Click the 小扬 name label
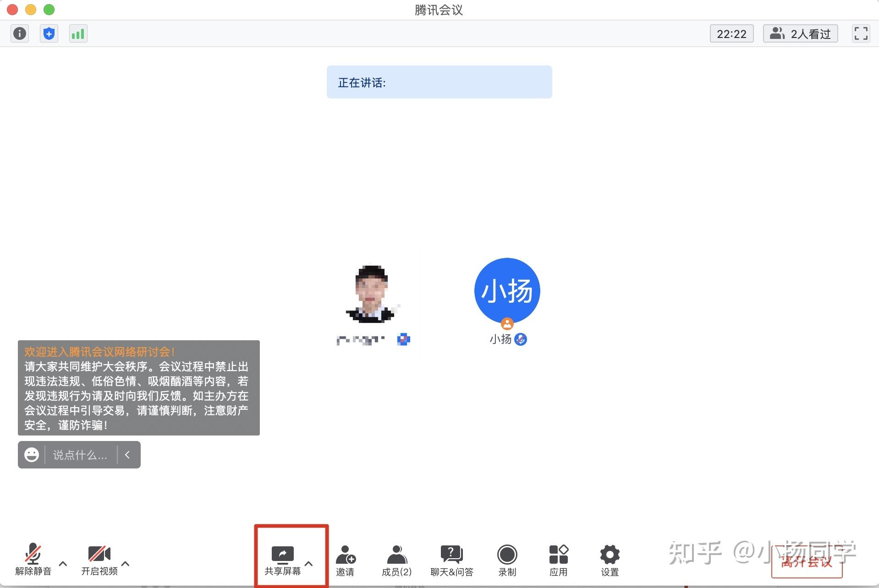The width and height of the screenshot is (879, 588). pyautogui.click(x=500, y=339)
